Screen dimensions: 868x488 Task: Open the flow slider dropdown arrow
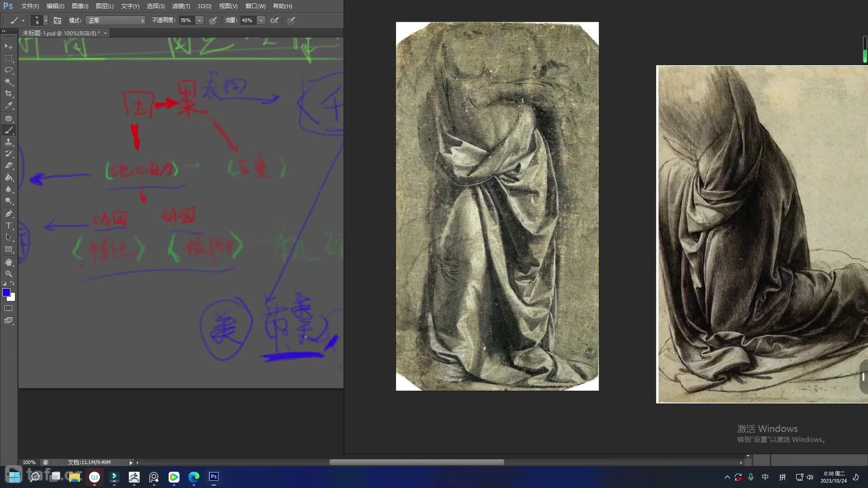tap(261, 20)
